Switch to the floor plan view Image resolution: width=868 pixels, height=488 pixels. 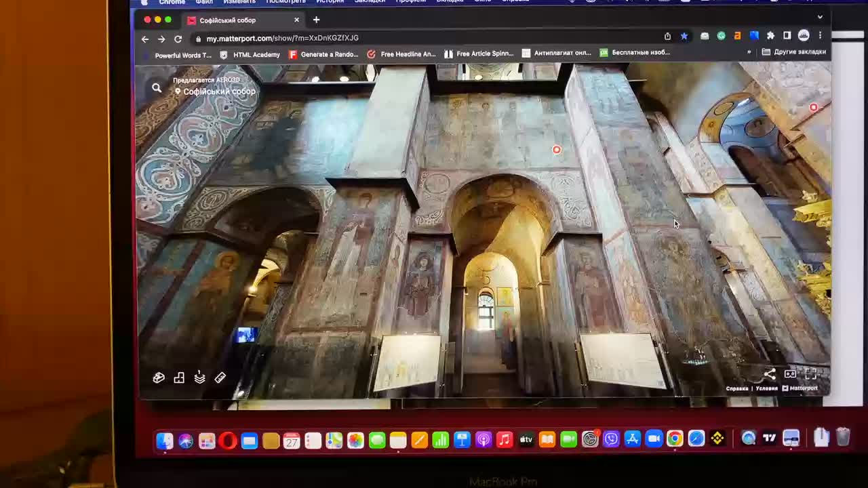[179, 378]
